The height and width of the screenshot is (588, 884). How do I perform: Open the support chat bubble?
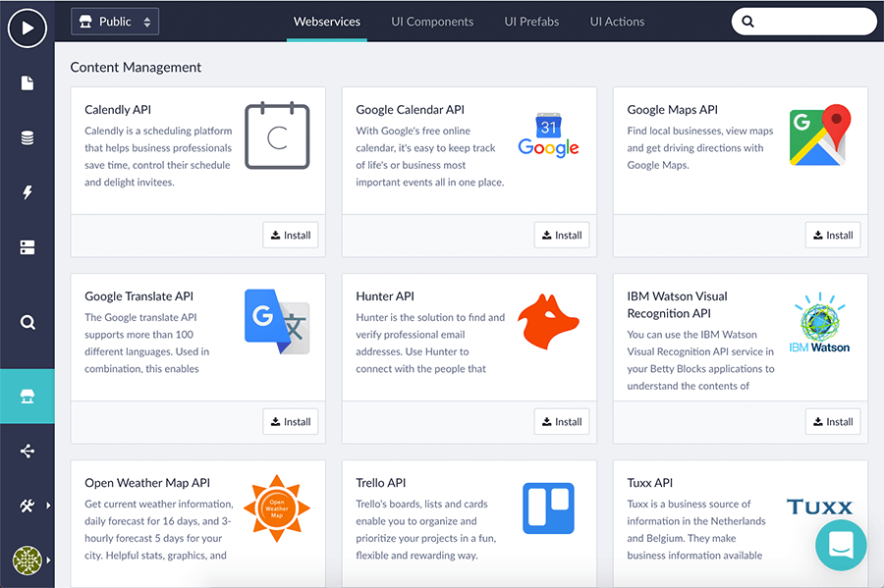pyautogui.click(x=841, y=545)
